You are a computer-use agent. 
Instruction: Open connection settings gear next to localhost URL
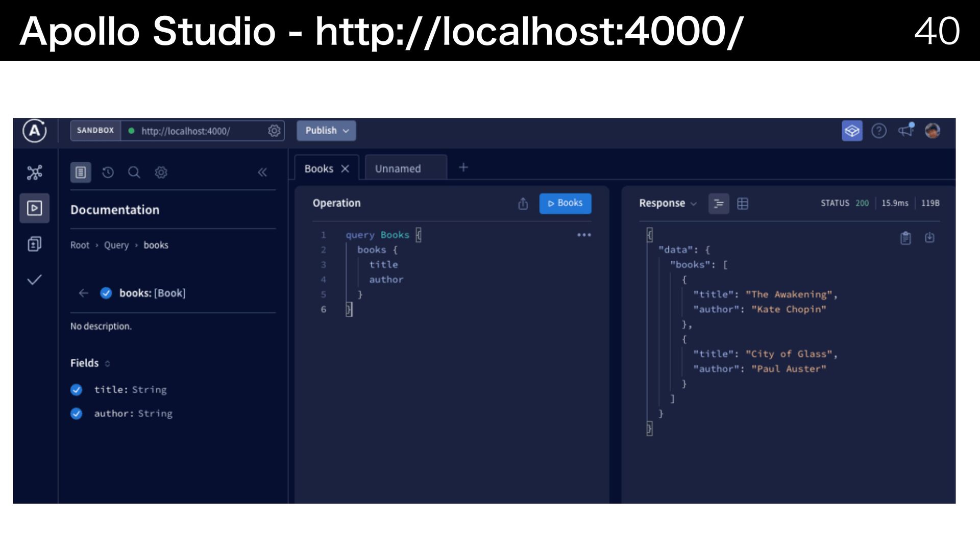[274, 131]
